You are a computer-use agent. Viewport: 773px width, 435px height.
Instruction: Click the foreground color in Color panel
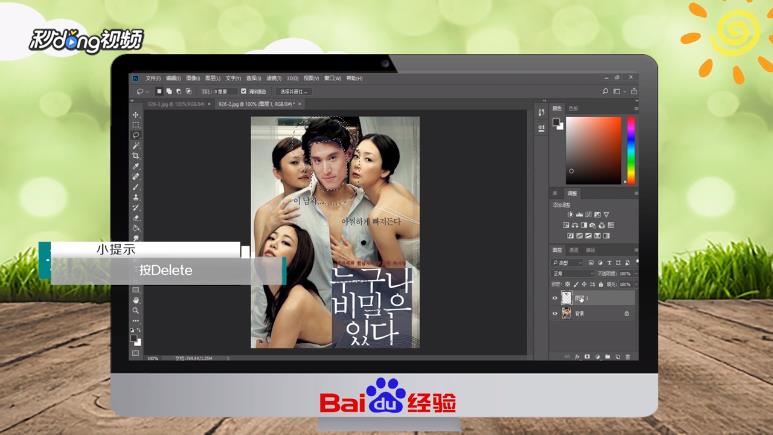click(556, 122)
